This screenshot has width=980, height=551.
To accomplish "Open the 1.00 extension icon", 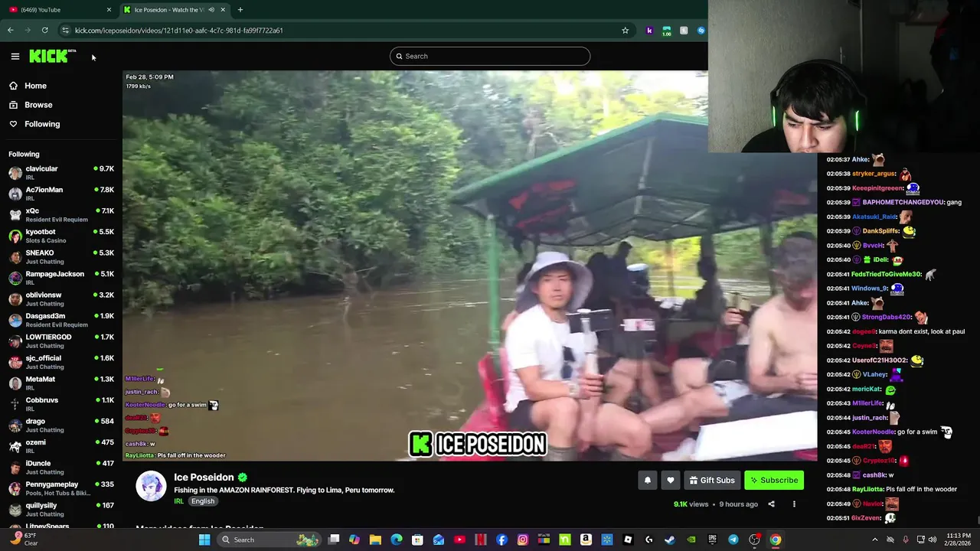I will point(667,31).
